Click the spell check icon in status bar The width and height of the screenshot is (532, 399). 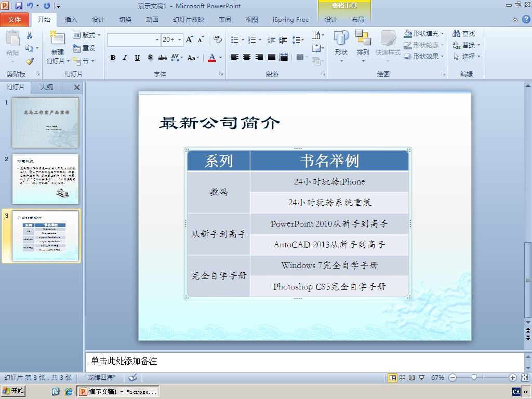coord(132,377)
